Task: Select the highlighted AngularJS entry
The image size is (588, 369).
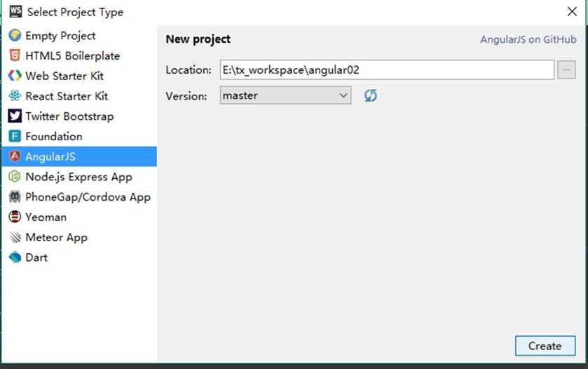Action: pos(79,156)
